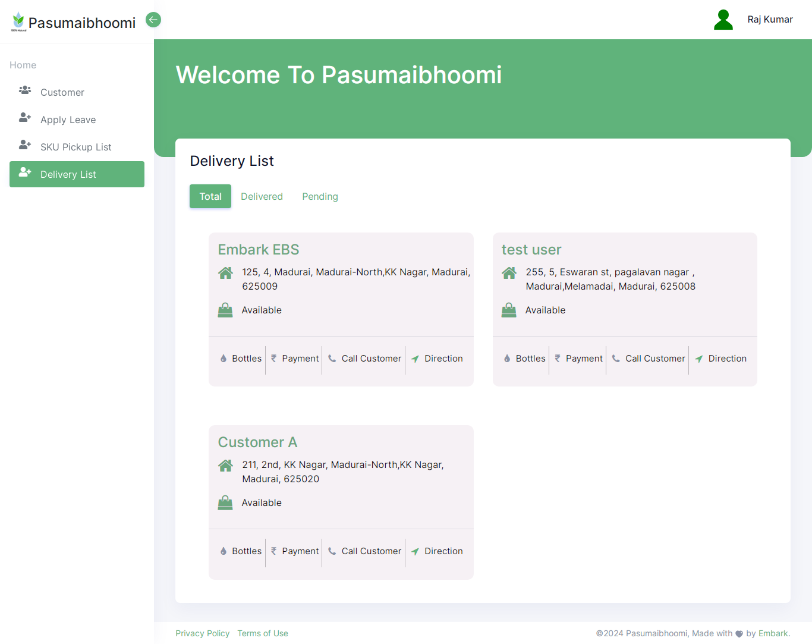Image resolution: width=812 pixels, height=644 pixels.
Task: Click house icon on Embark EBS card
Action: point(225,273)
